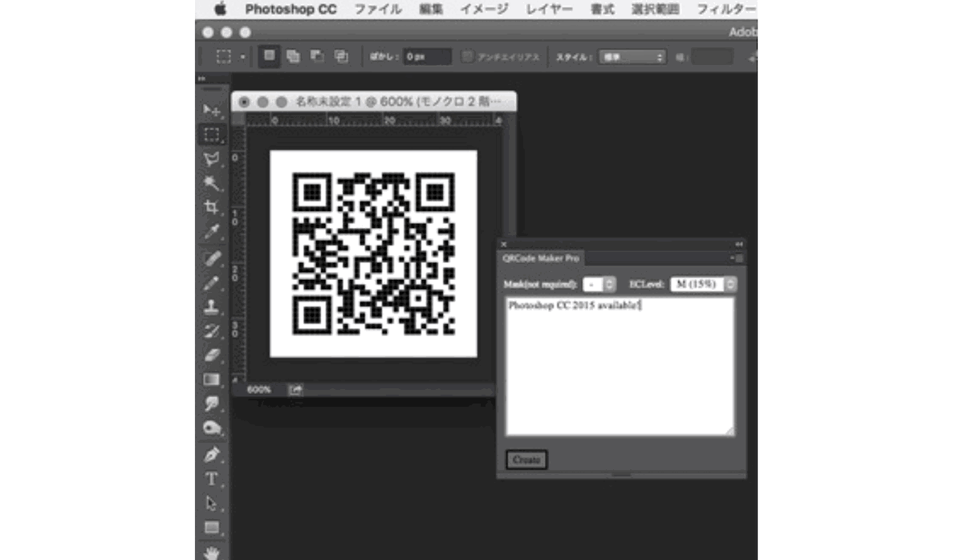
Task: Select the Rectangle shape tool
Action: [x=212, y=527]
